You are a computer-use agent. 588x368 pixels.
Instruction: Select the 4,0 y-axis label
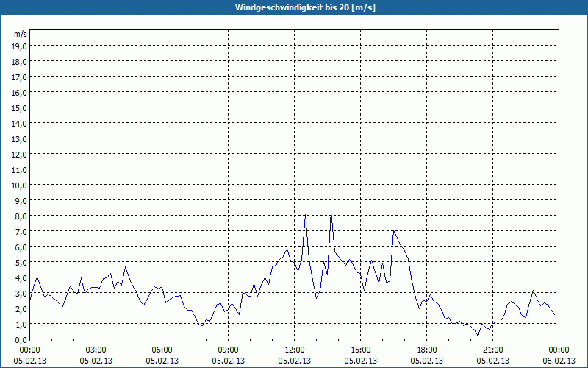pyautogui.click(x=21, y=278)
